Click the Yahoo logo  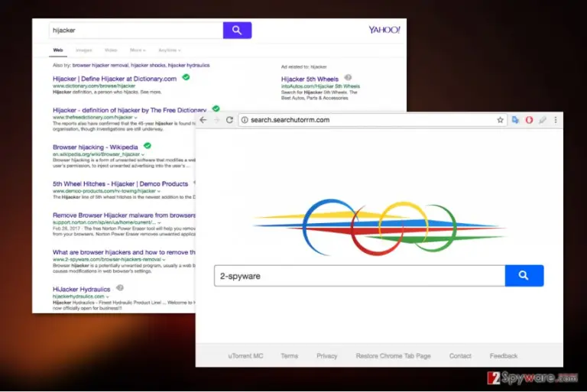(x=384, y=30)
